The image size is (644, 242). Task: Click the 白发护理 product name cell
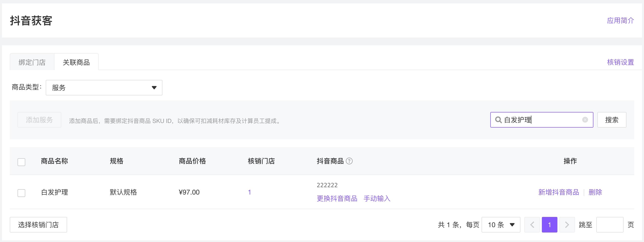click(54, 192)
